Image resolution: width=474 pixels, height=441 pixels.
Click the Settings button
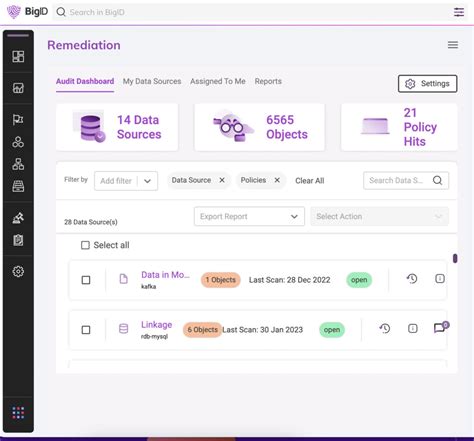tap(428, 84)
